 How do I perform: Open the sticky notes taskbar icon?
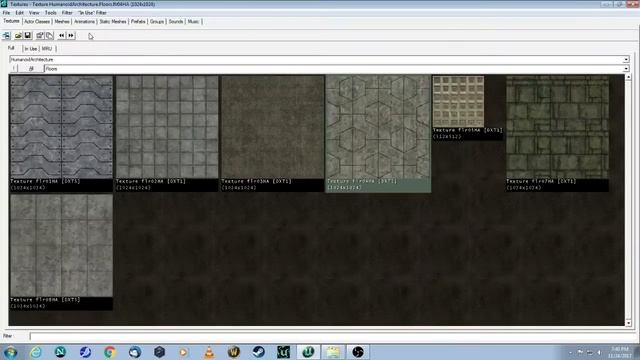(x=333, y=352)
